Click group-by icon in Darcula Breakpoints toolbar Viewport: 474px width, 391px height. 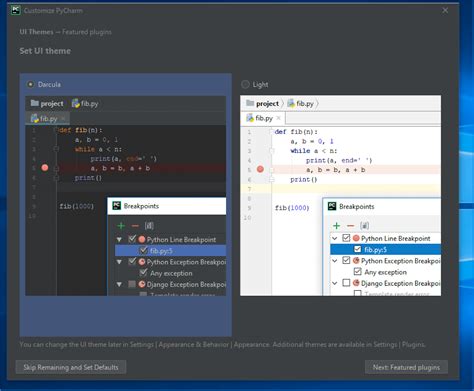[149, 226]
